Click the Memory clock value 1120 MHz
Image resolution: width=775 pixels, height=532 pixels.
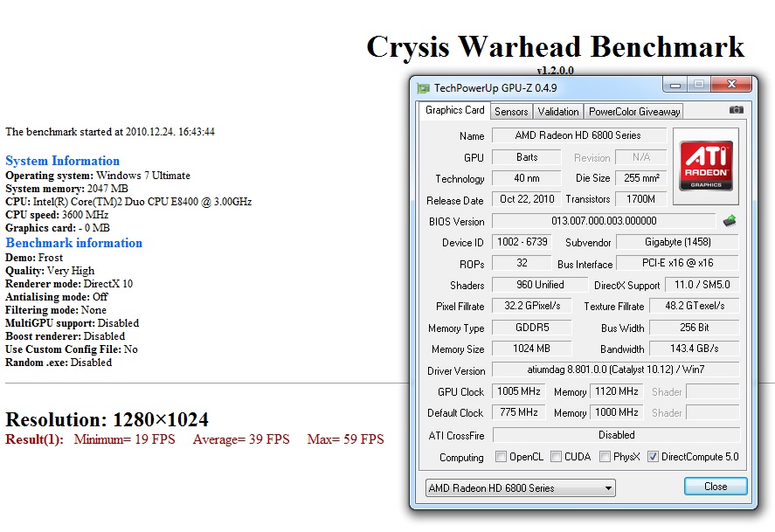[616, 391]
